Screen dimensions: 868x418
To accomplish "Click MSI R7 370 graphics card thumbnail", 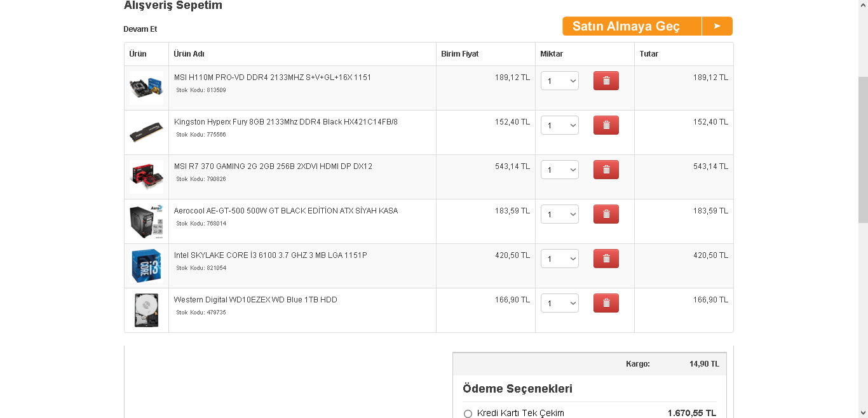I will click(146, 177).
